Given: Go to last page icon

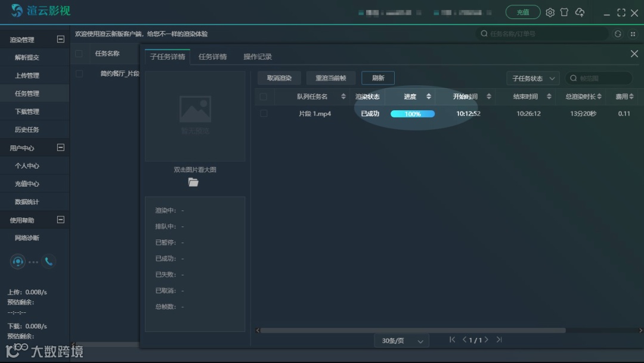Looking at the screenshot, I should tap(499, 340).
